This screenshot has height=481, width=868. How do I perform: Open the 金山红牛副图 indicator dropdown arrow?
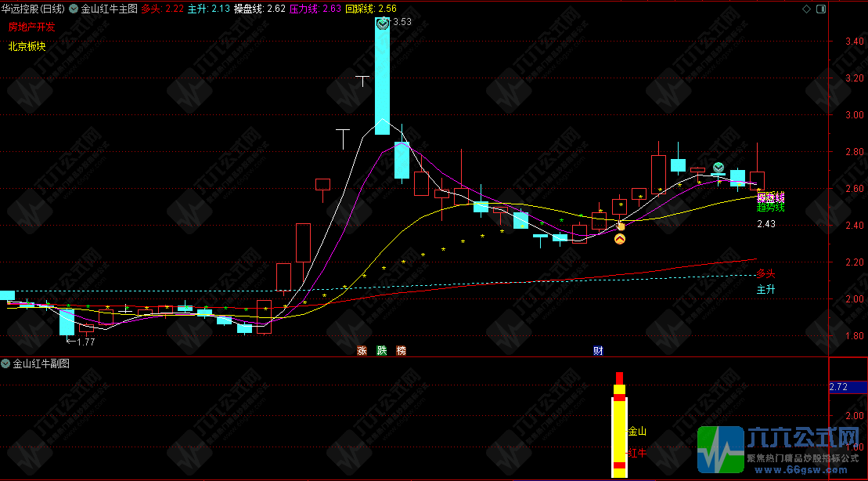coord(5,363)
